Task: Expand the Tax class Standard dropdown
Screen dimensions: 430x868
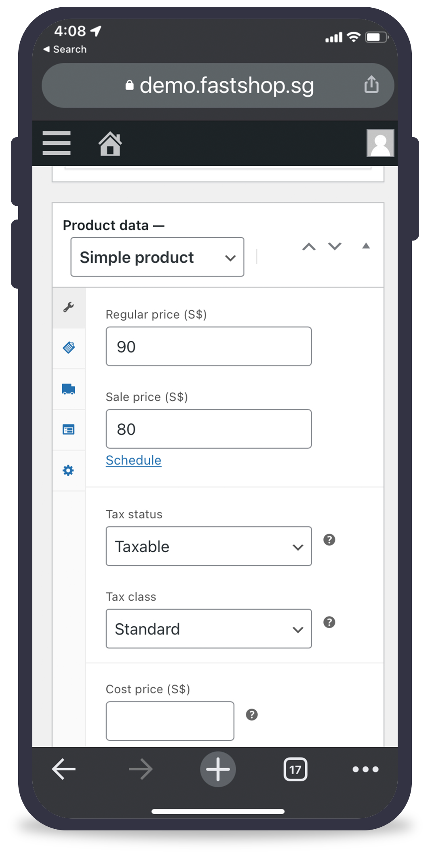Action: (x=209, y=629)
